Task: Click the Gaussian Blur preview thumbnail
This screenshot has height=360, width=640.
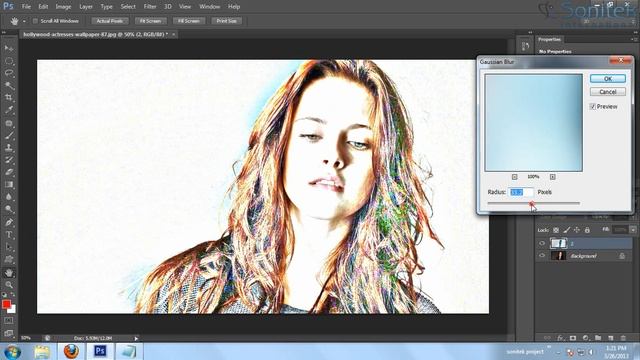Action: click(x=533, y=122)
